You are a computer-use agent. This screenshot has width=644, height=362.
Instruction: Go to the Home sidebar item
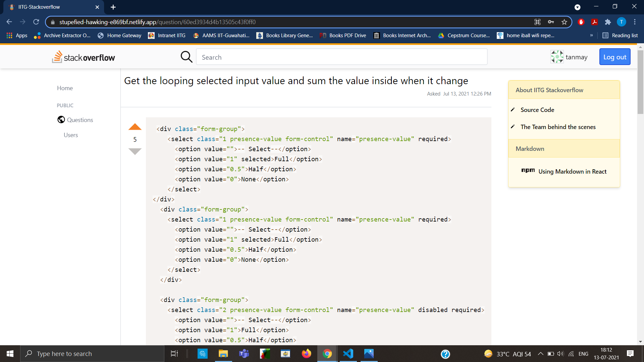[65, 88]
